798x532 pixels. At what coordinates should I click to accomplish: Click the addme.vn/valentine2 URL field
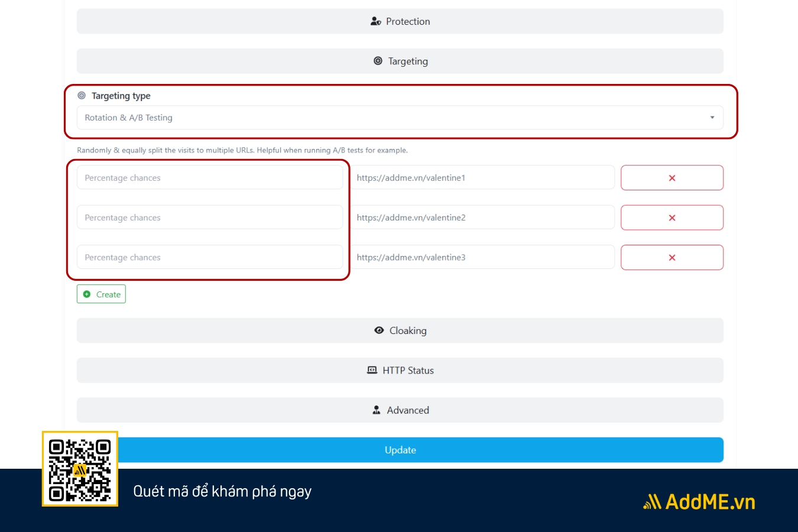pos(482,218)
